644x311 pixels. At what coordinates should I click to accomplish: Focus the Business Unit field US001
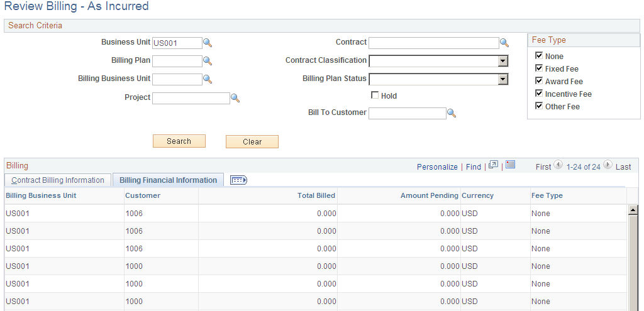pos(177,43)
